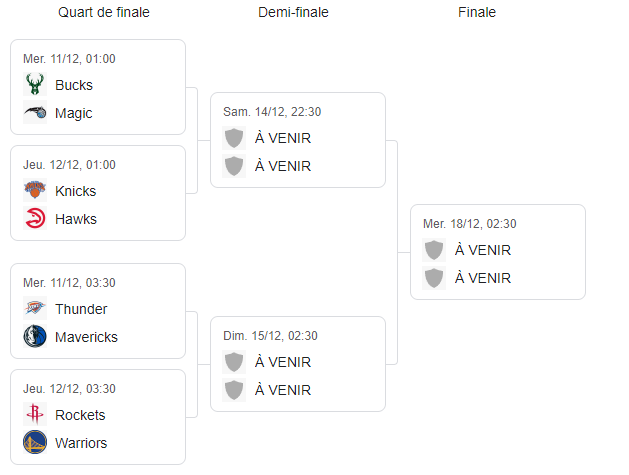
Task: Click the Sam. 14/12 semifinal top shield
Action: point(234,138)
